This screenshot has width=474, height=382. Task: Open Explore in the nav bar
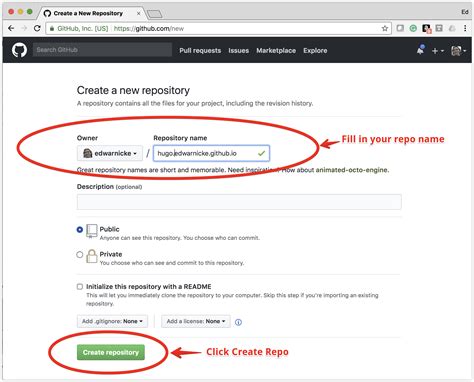click(x=315, y=51)
